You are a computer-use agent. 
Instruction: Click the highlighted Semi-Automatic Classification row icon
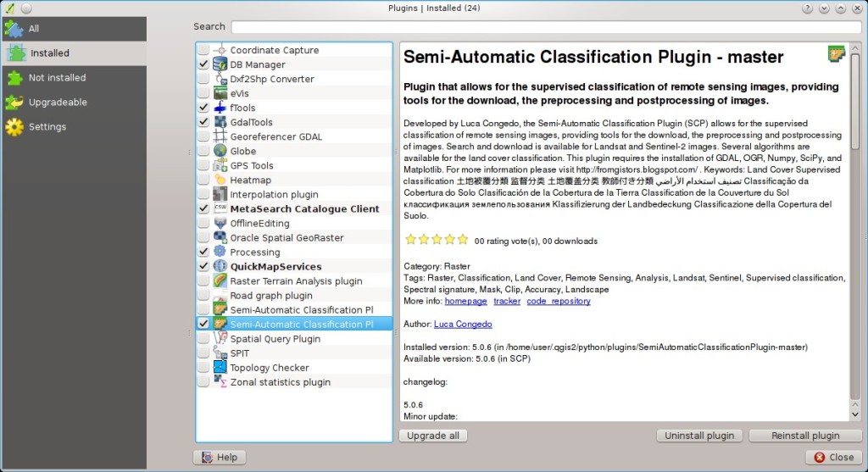(x=220, y=324)
